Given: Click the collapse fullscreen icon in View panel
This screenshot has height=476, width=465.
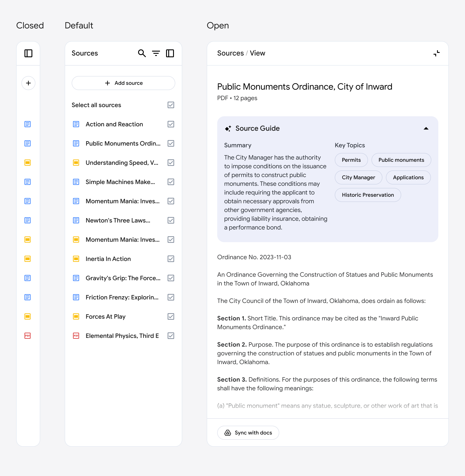Looking at the screenshot, I should pyautogui.click(x=436, y=53).
